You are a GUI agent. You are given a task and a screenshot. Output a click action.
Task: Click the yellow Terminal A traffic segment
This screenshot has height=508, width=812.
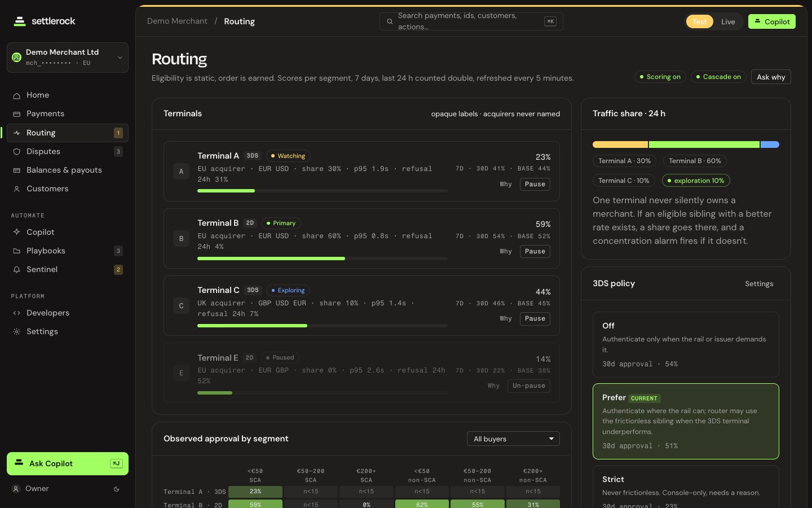tap(620, 144)
